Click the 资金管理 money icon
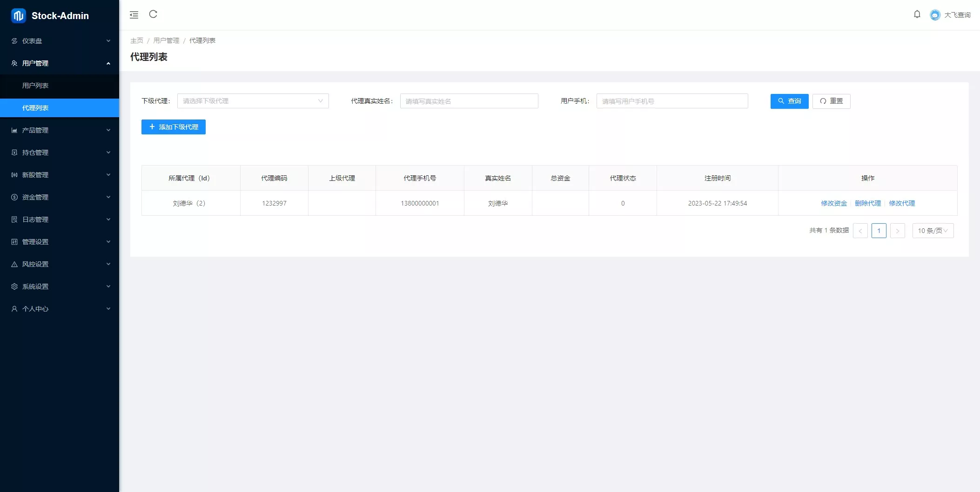Image resolution: width=980 pixels, height=492 pixels. [x=14, y=197]
